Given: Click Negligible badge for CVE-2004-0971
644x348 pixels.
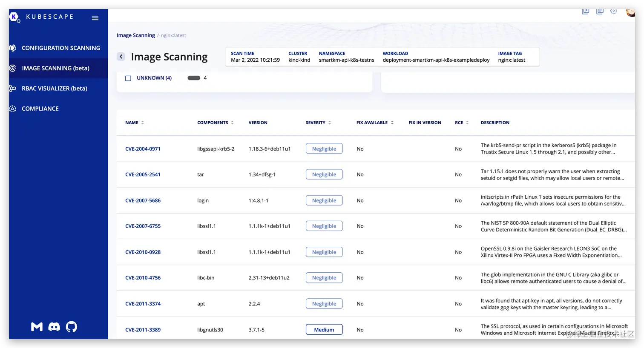Looking at the screenshot, I should (324, 149).
